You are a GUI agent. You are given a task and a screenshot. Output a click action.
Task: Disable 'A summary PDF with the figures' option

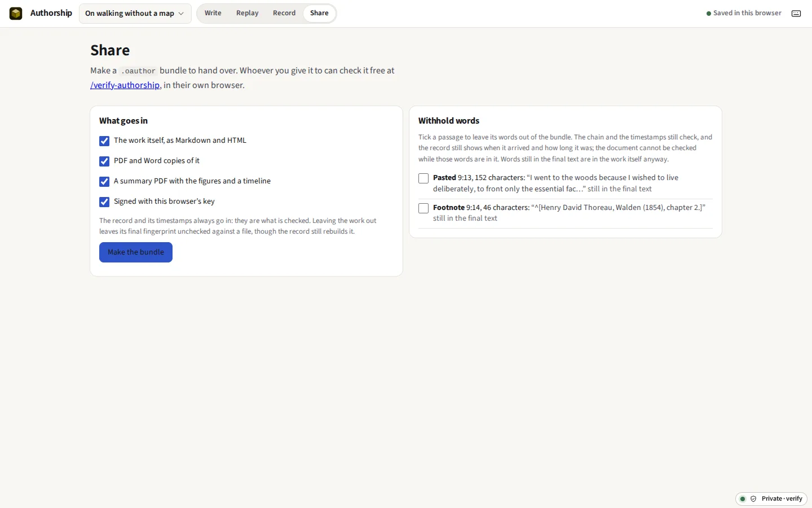click(104, 182)
